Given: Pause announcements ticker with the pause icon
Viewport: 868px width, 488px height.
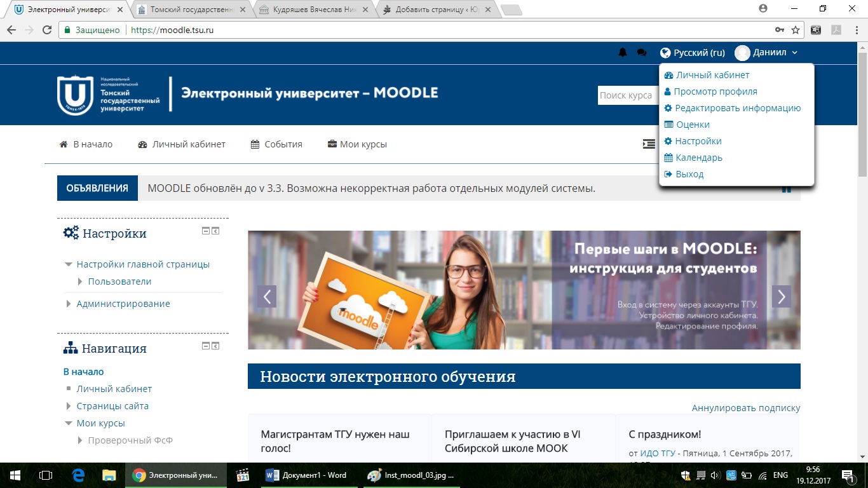Looking at the screenshot, I should [x=787, y=189].
